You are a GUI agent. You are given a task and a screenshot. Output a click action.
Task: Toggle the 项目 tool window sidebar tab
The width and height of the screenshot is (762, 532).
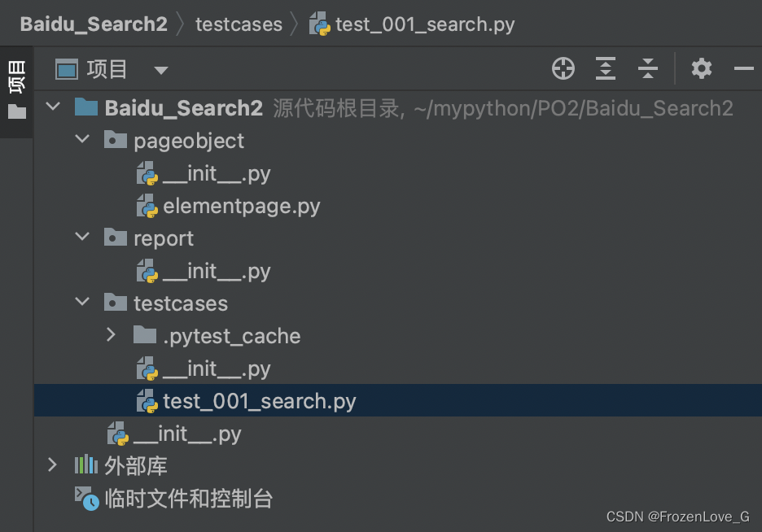coord(18,77)
